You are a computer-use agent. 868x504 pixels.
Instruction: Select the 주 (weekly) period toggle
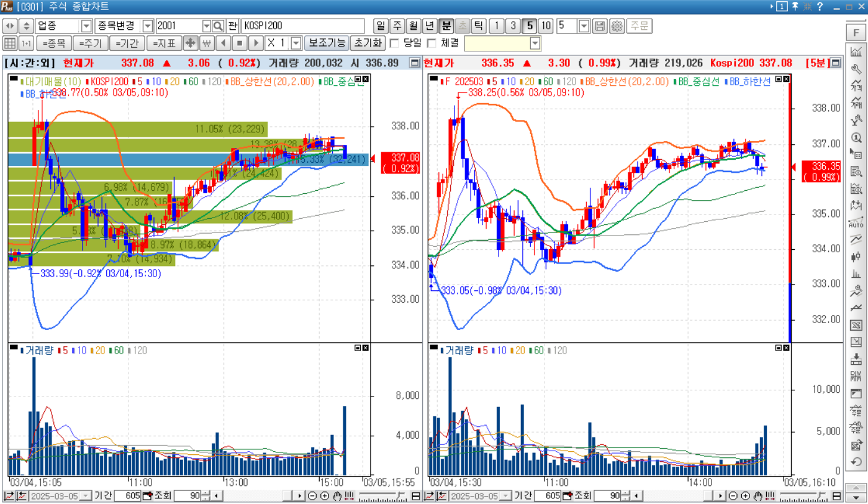(x=397, y=26)
